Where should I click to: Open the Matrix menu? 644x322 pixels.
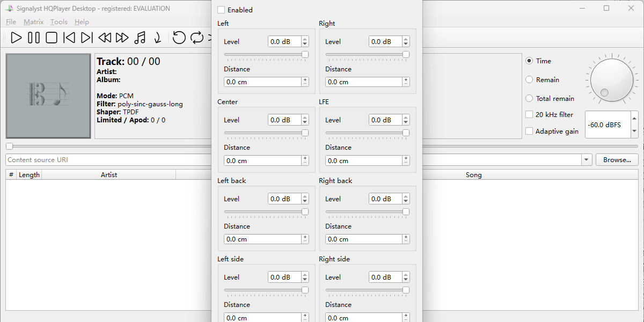coord(33,22)
